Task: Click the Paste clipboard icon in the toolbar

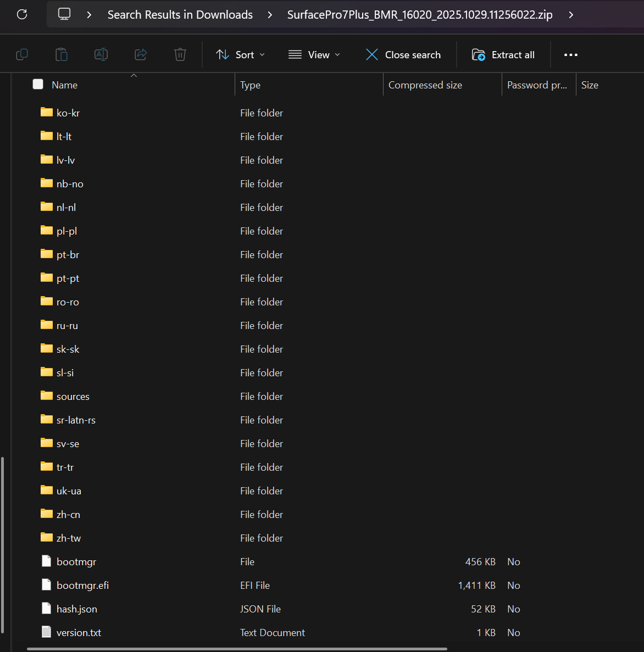Action: 62,54
